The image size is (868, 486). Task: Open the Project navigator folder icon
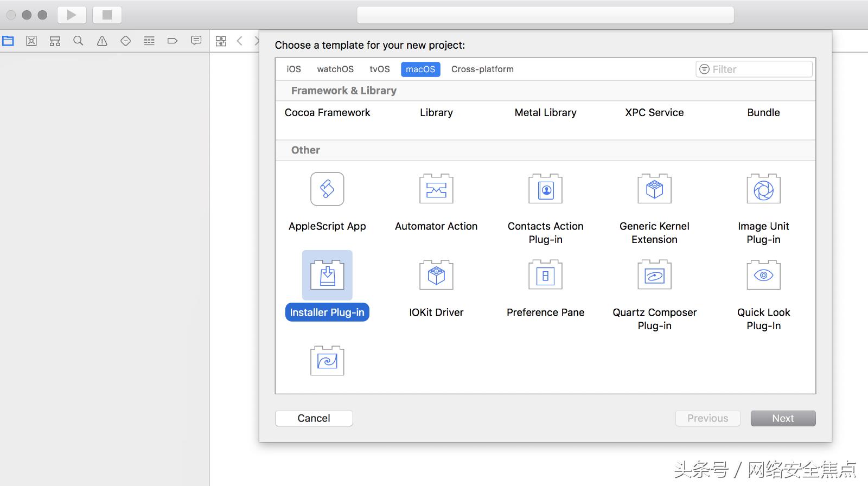tap(8, 41)
